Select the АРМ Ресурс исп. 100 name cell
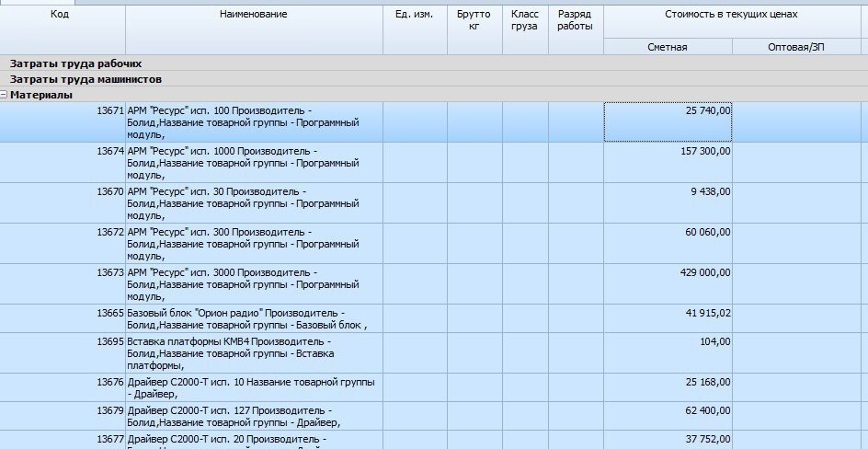The image size is (868, 449). coord(255,121)
